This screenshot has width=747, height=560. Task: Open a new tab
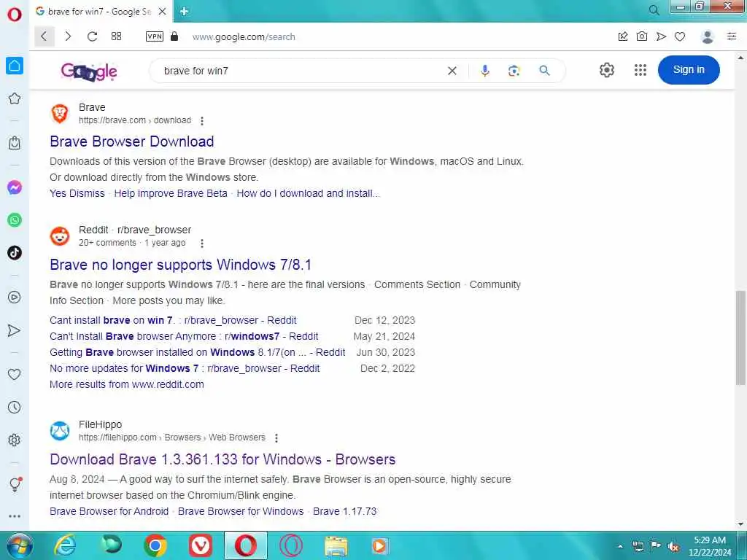[185, 11]
